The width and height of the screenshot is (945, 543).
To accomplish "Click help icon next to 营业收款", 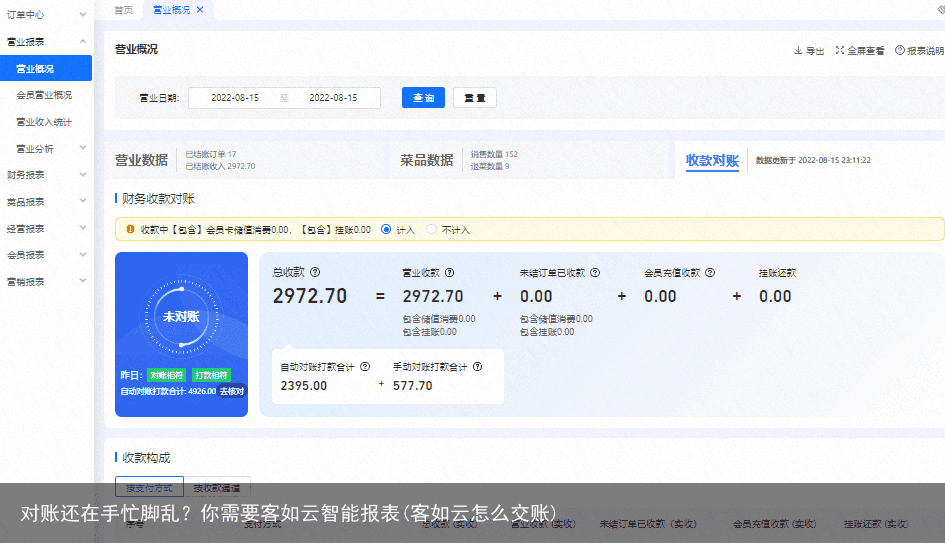I will [450, 272].
